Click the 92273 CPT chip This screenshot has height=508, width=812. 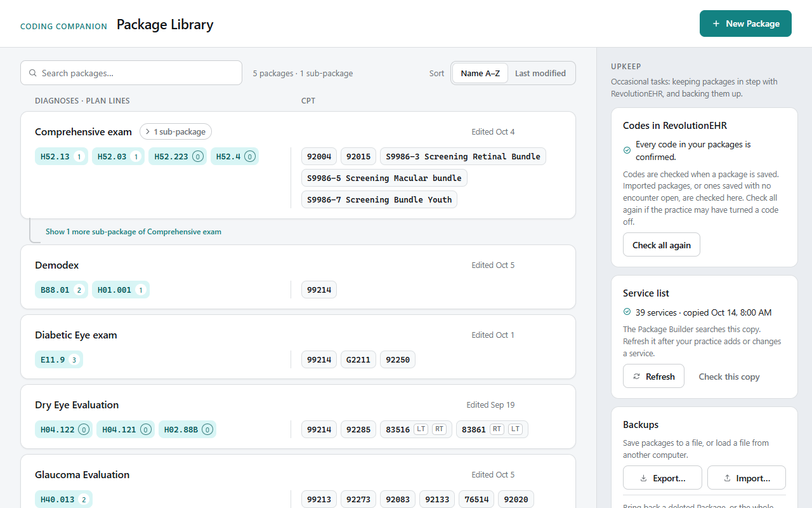(x=358, y=499)
